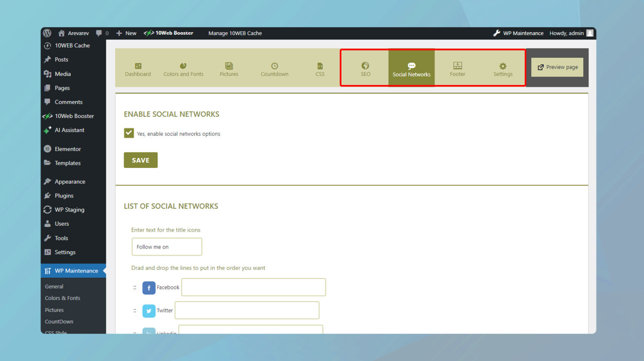Click the Twitter bird icon
644x361 pixels.
149,311
